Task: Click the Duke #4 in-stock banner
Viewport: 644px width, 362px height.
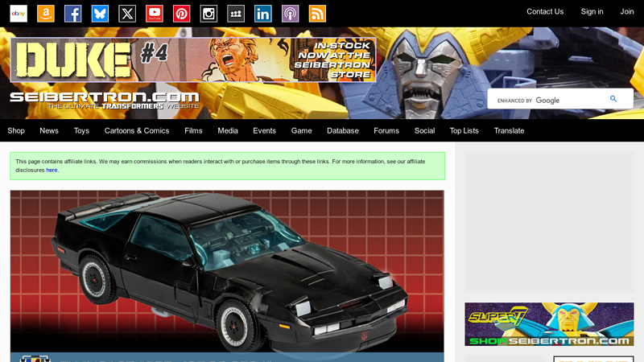Action: click(x=193, y=60)
